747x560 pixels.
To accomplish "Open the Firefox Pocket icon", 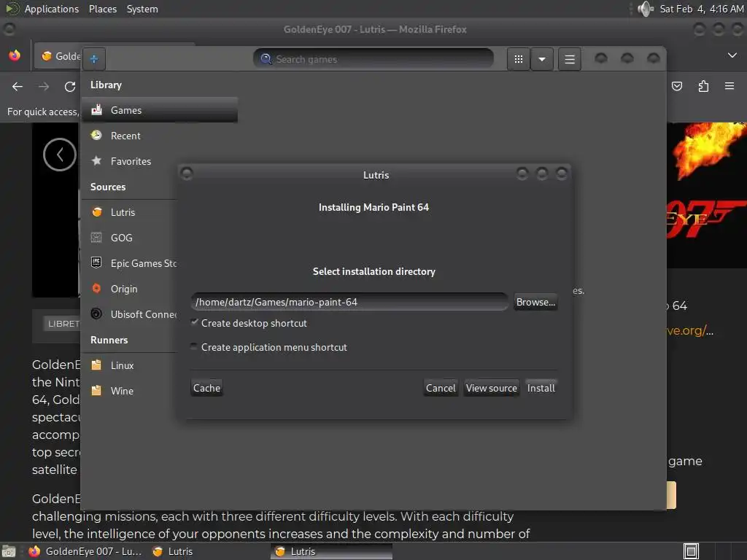I will pos(677,86).
